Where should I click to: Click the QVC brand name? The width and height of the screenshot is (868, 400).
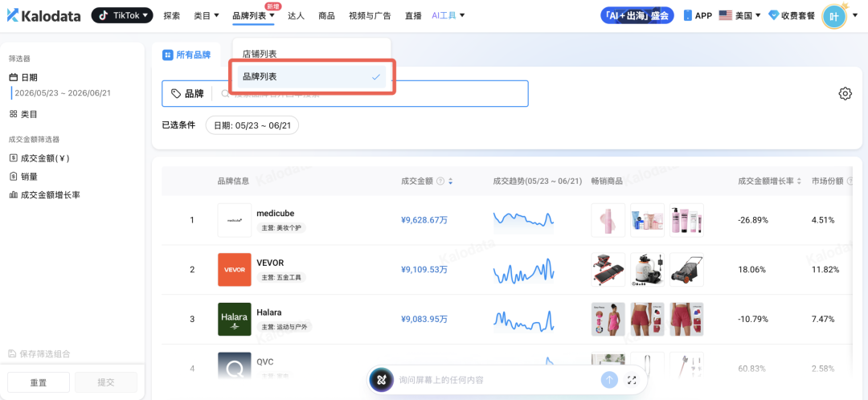[265, 361]
